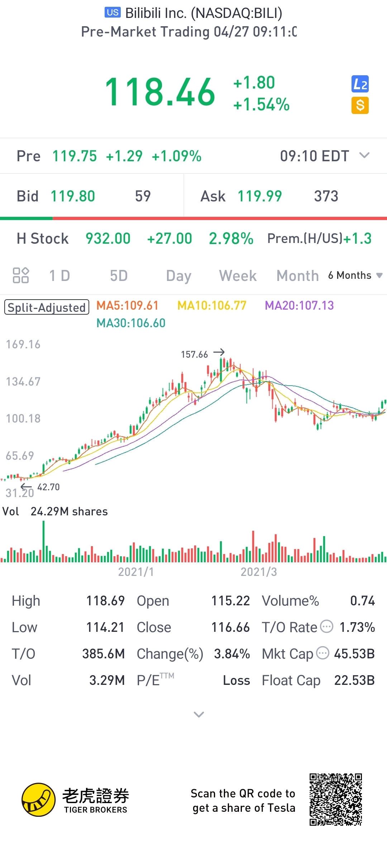Tap the Scan the QR code text
This screenshot has width=387, height=868.
click(x=243, y=801)
